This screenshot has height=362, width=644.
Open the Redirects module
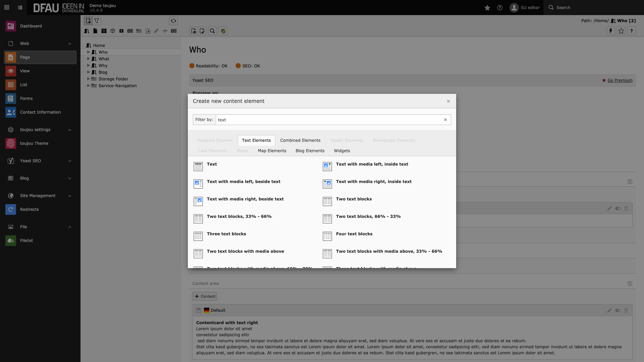pos(29,209)
